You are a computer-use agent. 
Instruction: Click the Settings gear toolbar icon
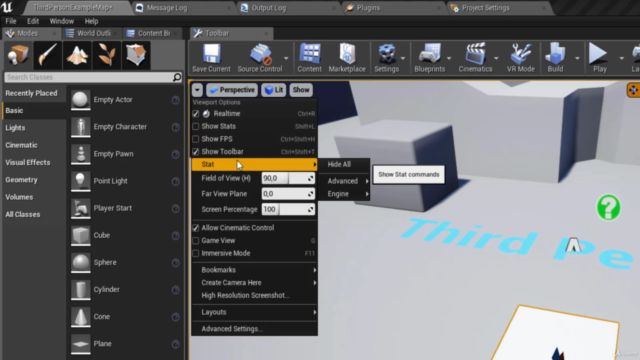point(387,54)
